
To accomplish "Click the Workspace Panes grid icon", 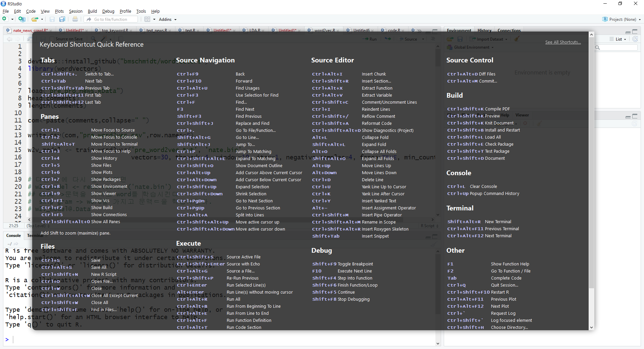I will [x=147, y=19].
